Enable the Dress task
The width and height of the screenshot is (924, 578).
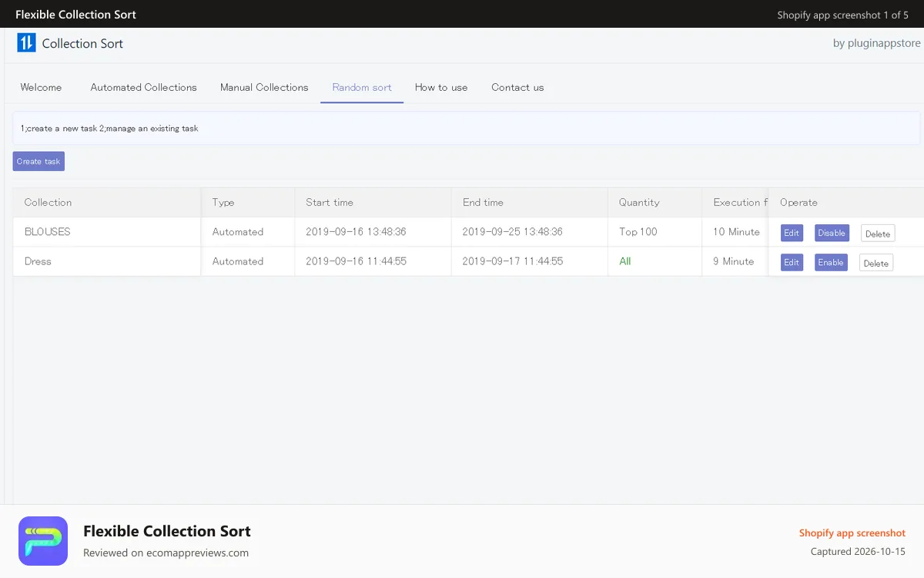point(831,262)
